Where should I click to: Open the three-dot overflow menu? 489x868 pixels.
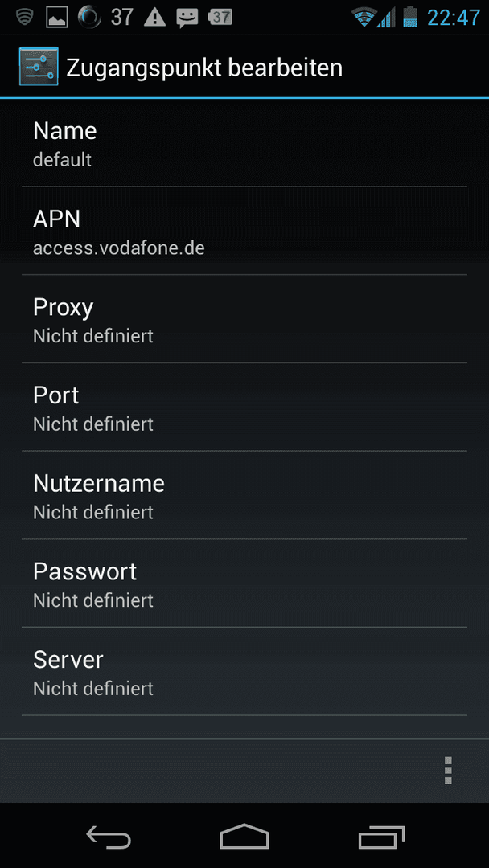pos(448,770)
